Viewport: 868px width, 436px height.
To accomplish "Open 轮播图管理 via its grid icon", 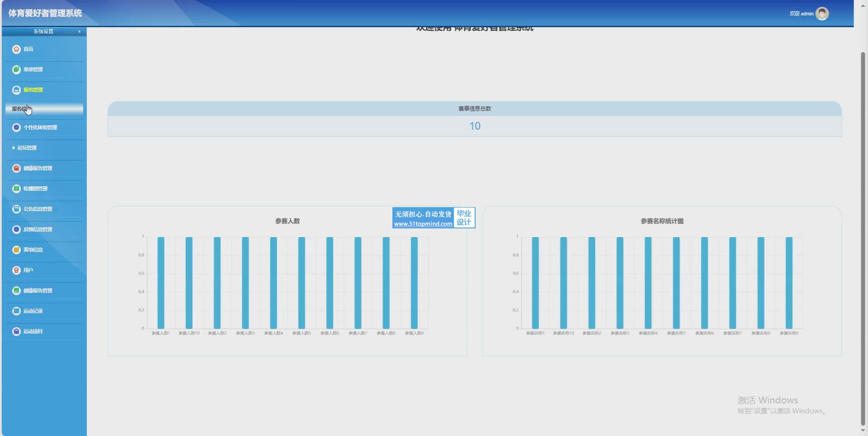I will (16, 189).
